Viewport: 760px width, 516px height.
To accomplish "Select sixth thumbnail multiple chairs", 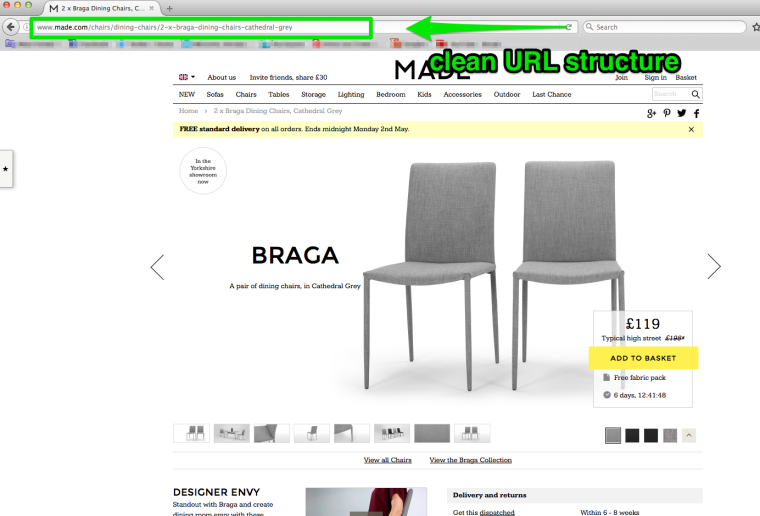I will [392, 433].
